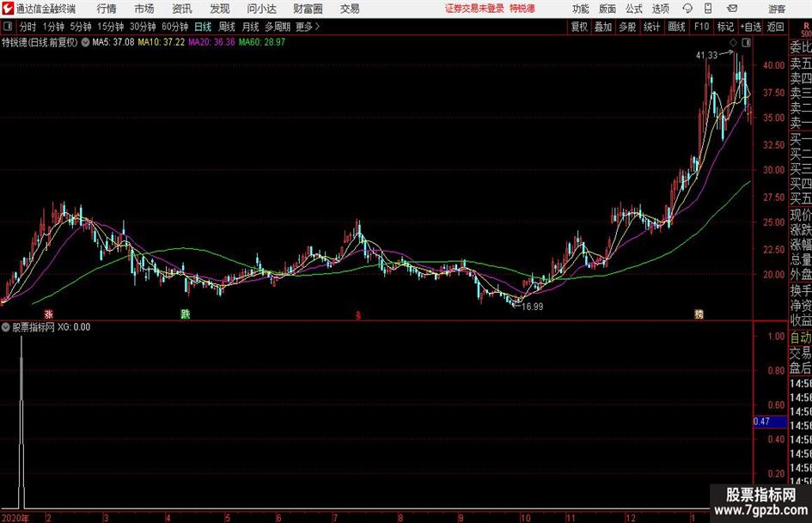Viewport: 812px width, 523px height.
Task: Switch to 5分钟 chart period
Action: pyautogui.click(x=81, y=27)
